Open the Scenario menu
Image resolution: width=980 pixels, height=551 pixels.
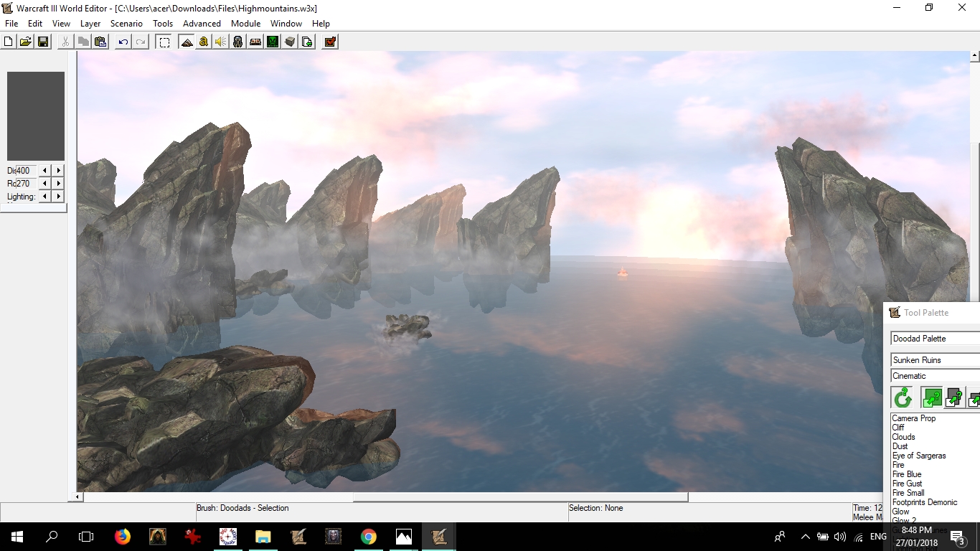coord(126,24)
